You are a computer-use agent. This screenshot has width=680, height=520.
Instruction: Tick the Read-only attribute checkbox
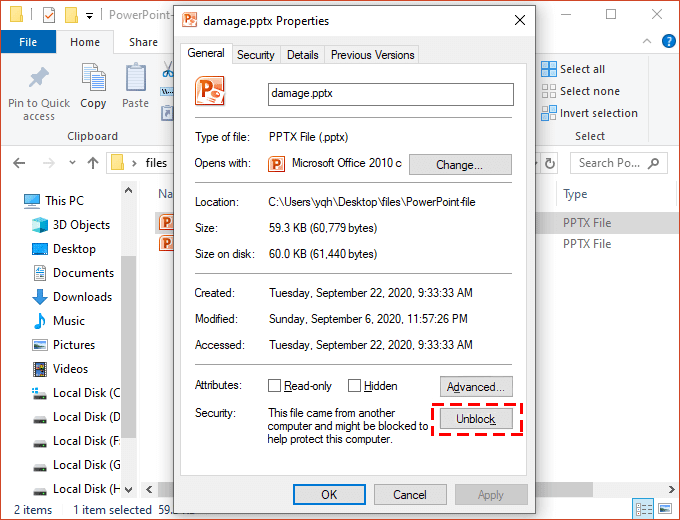pyautogui.click(x=274, y=386)
